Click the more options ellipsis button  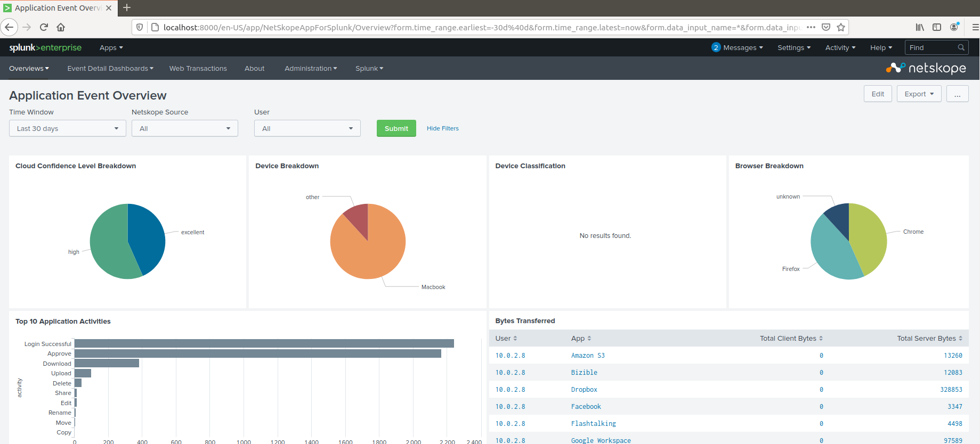[x=958, y=94]
